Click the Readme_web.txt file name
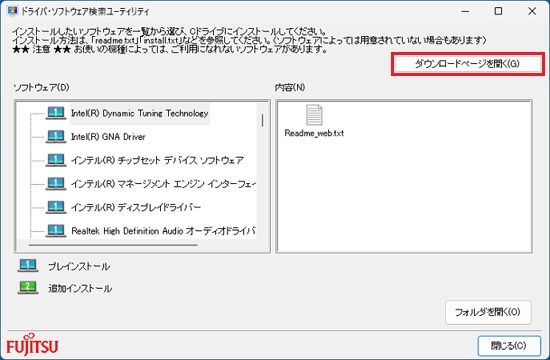Image resolution: width=550 pixels, height=360 pixels. 314,133
